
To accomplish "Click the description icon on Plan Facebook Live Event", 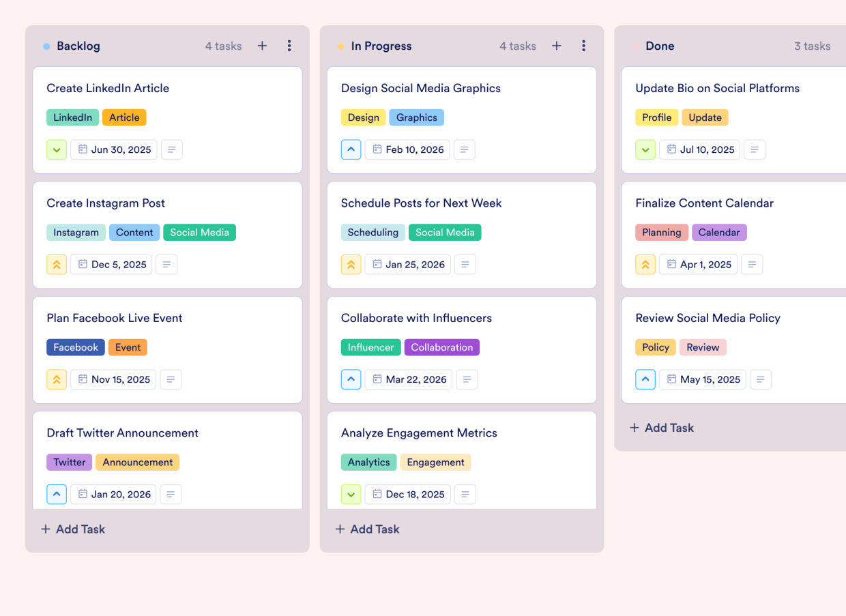I will pyautogui.click(x=171, y=379).
